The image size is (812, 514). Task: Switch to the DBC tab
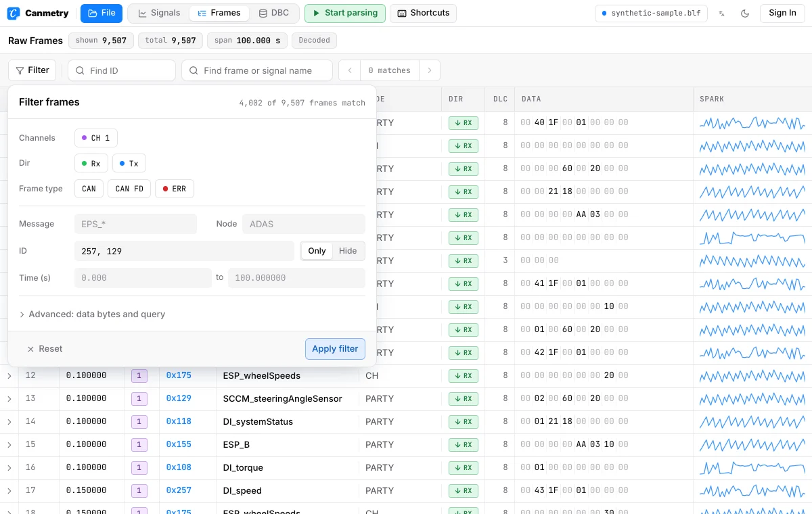[x=273, y=13]
